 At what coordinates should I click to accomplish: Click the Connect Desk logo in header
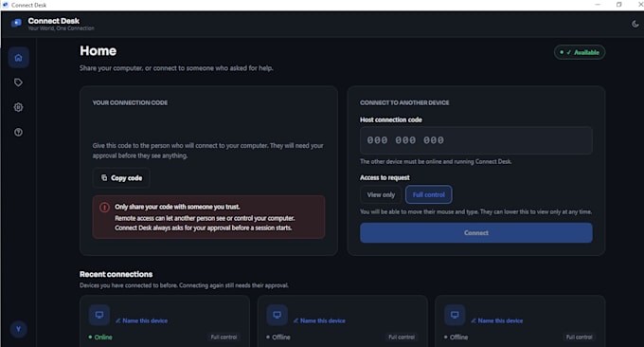(16, 23)
